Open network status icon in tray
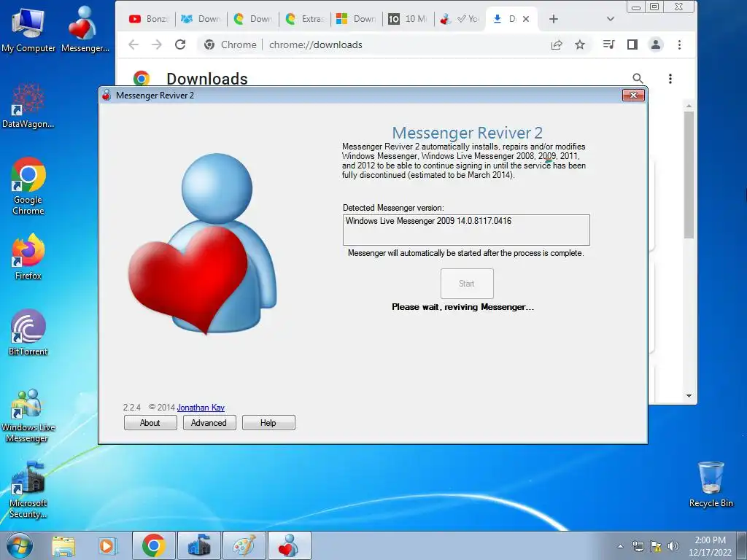This screenshot has width=747, height=560. (638, 546)
